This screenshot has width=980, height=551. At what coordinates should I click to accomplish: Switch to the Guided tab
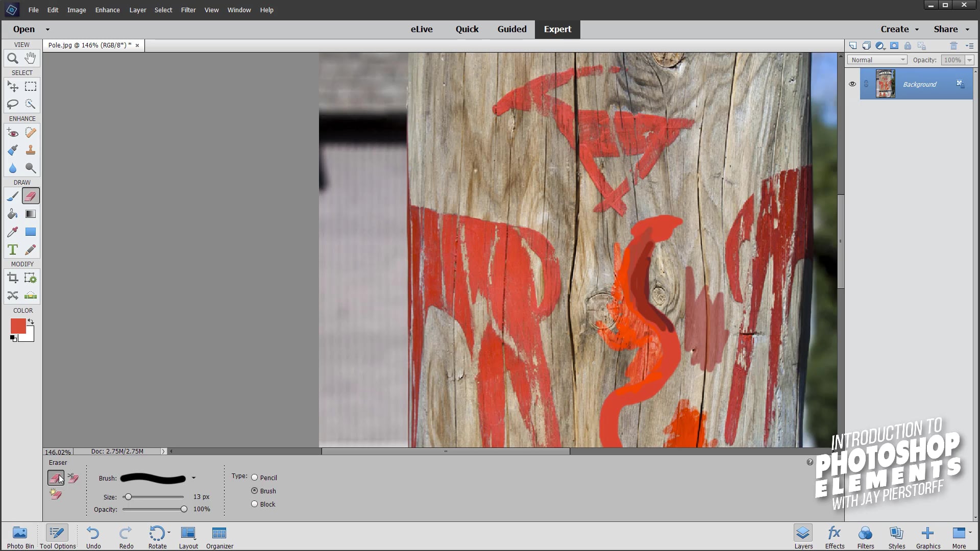pos(511,29)
